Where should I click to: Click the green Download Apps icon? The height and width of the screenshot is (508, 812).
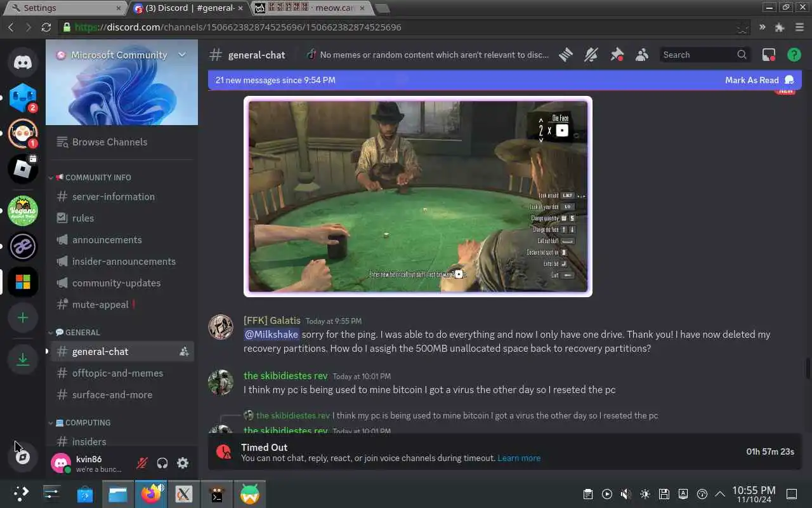click(23, 359)
